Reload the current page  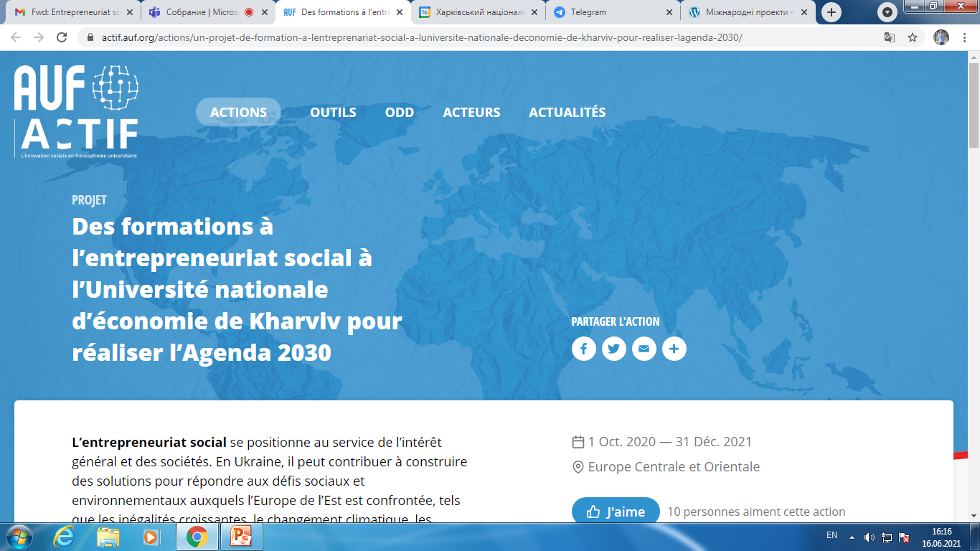pos(62,37)
